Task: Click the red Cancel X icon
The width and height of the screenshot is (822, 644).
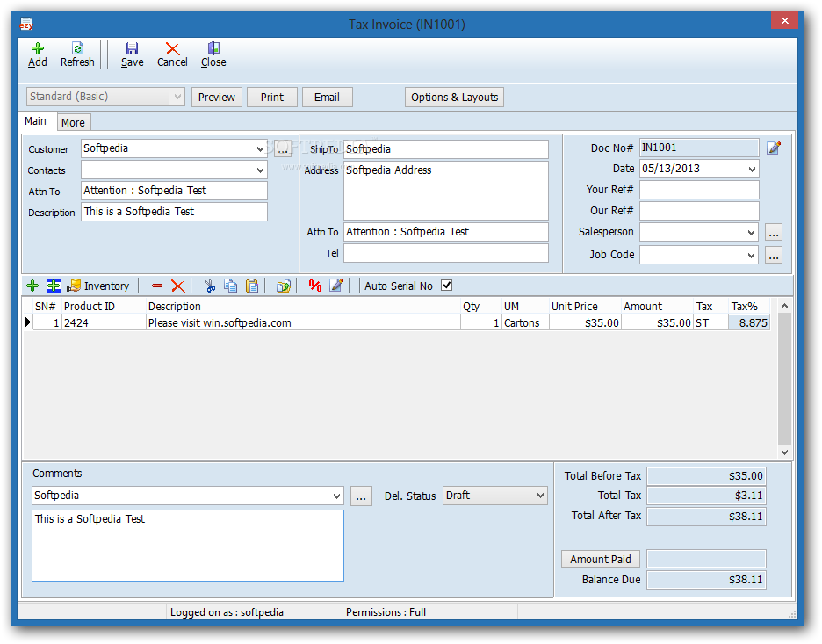Action: [x=172, y=49]
